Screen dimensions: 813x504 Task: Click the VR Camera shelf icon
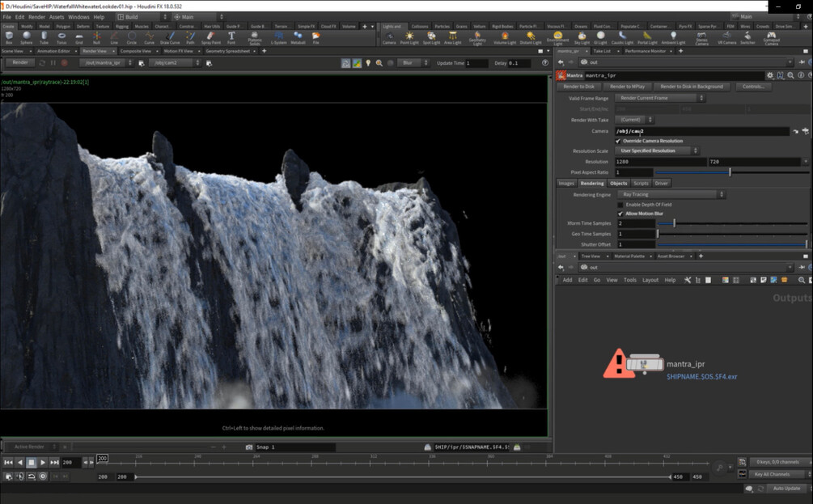(x=726, y=37)
